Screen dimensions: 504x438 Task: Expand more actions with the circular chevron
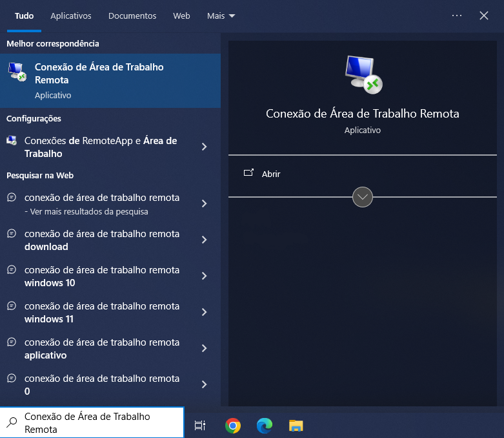coord(363,196)
